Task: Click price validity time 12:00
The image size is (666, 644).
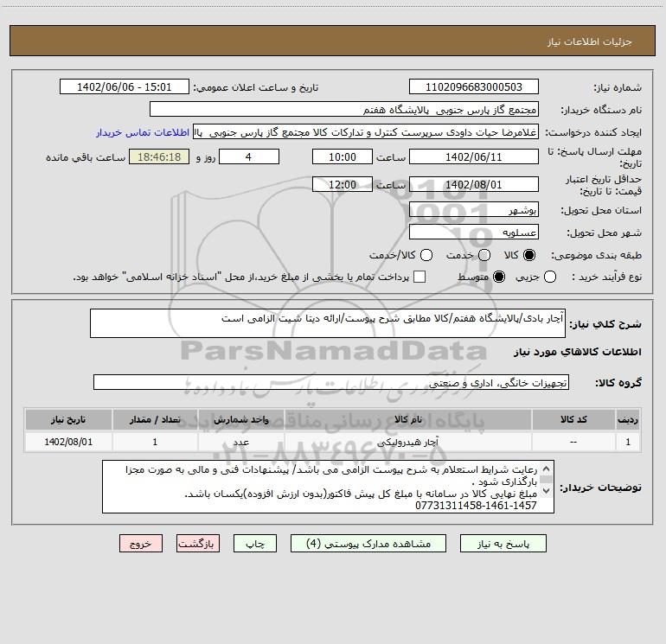Action: (x=343, y=184)
